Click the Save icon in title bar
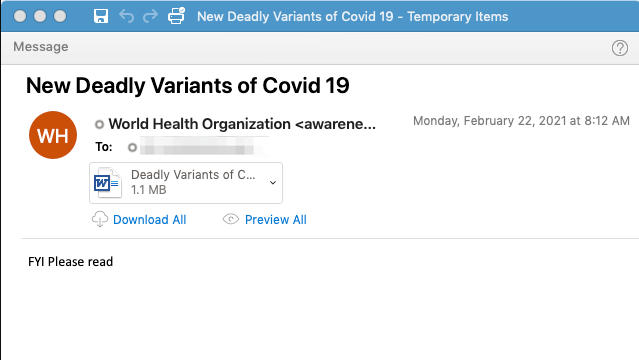 [101, 16]
